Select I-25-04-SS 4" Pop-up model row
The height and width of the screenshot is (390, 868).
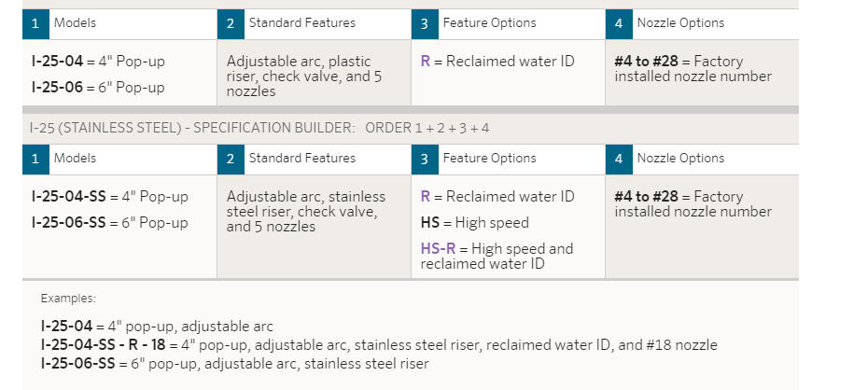point(109,197)
